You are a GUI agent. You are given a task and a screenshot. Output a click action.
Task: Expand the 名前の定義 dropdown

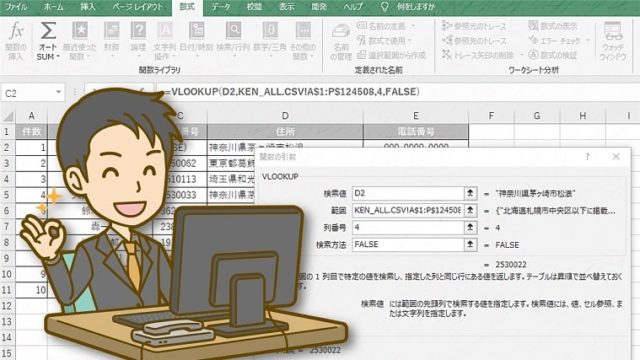point(413,26)
